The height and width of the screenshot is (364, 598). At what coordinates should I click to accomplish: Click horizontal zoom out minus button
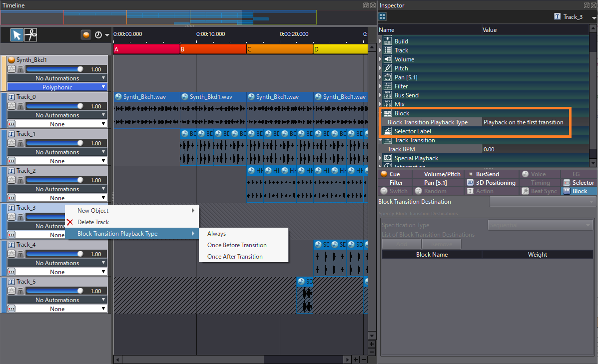[x=364, y=360]
